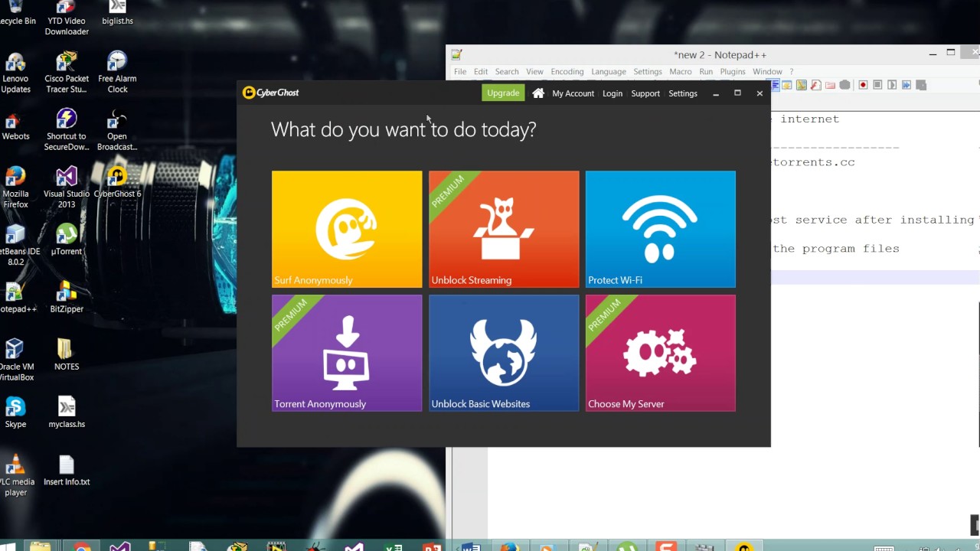Image resolution: width=980 pixels, height=551 pixels.
Task: Click Notepad++ save recorded macro icon
Action: pos(921,85)
